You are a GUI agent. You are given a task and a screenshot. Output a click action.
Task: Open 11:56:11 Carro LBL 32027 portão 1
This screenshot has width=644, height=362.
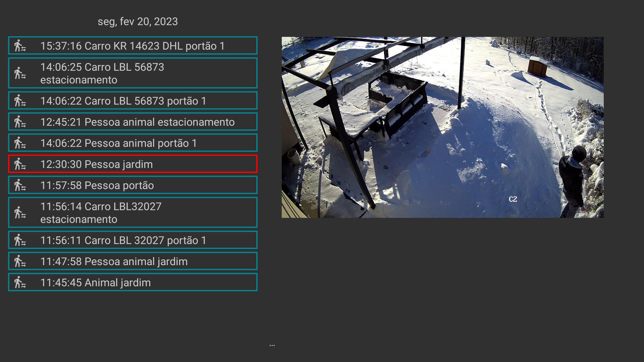133,240
